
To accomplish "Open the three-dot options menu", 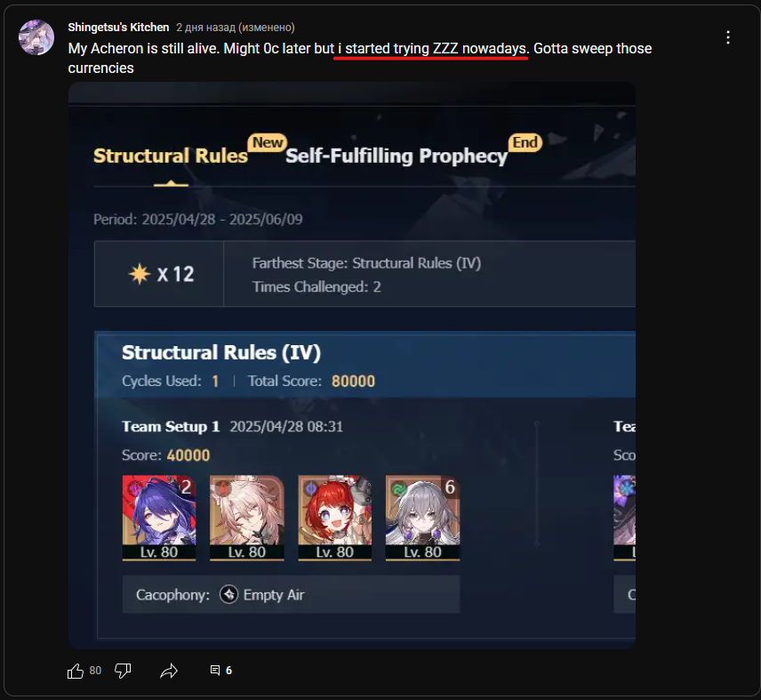I will click(x=728, y=37).
